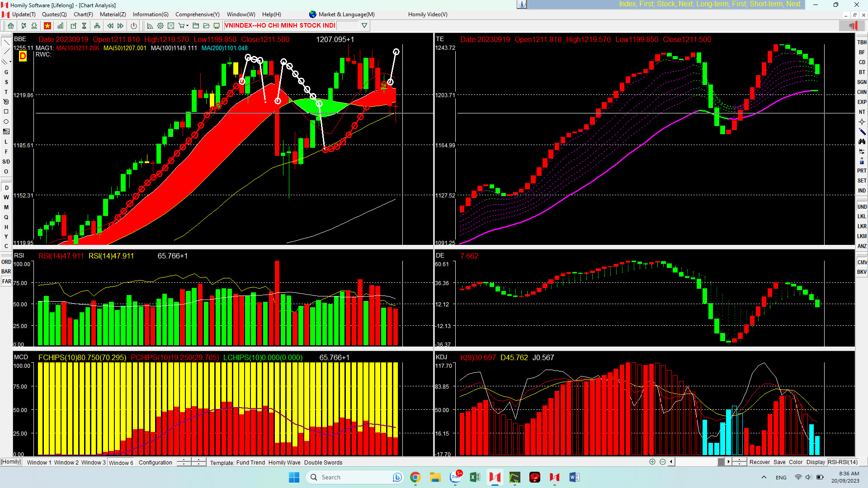Open the Quotes(Q) menu
This screenshot has width=868, height=488.
point(54,14)
